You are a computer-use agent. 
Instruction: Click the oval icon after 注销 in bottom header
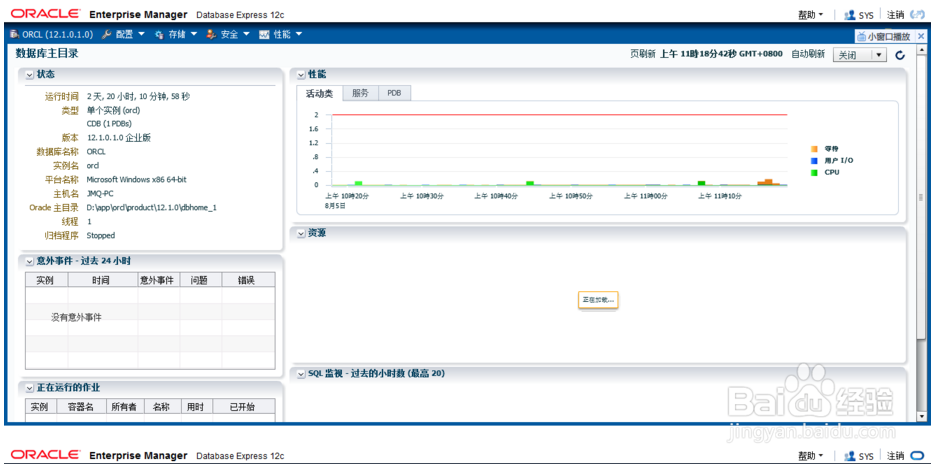[917, 456]
